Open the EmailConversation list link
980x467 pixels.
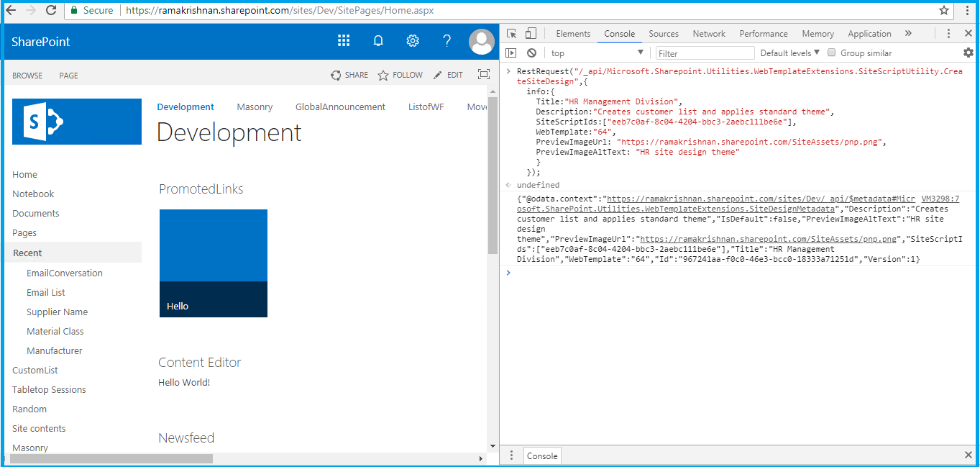[x=65, y=273]
